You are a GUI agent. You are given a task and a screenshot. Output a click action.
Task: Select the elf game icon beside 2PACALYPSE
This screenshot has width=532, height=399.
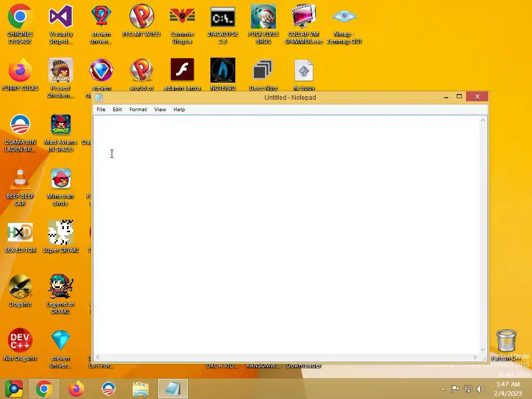pyautogui.click(x=263, y=24)
